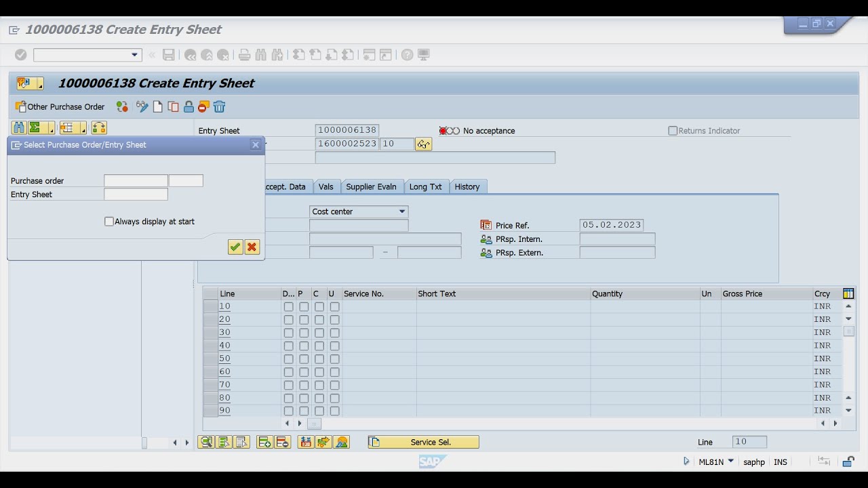Switch to the Vals tab
Viewport: 868px width, 488px height.
click(325, 186)
